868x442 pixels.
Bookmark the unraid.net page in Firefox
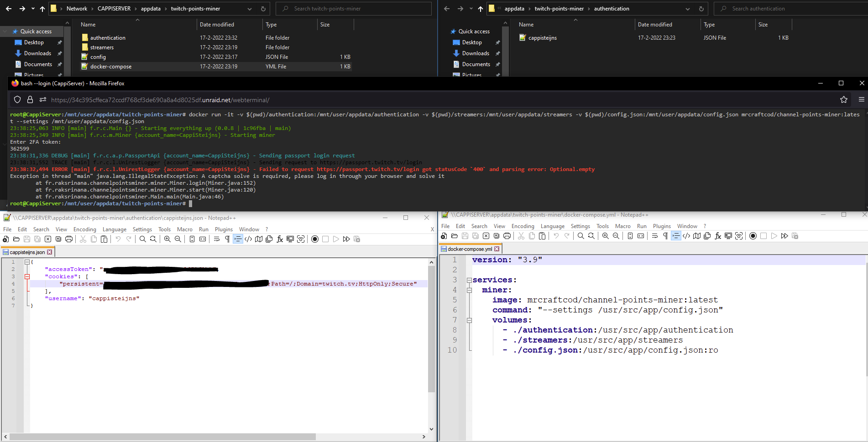844,99
